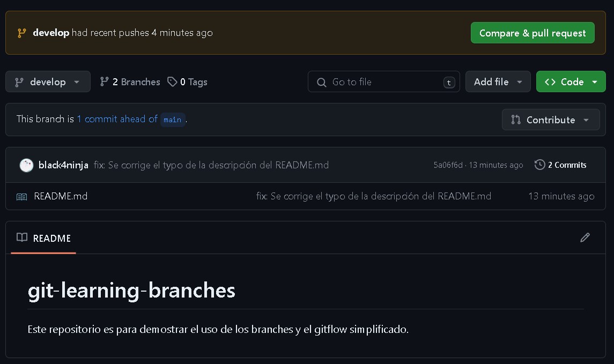
Task: Click the magnifier icon in file search
Action: point(322,82)
